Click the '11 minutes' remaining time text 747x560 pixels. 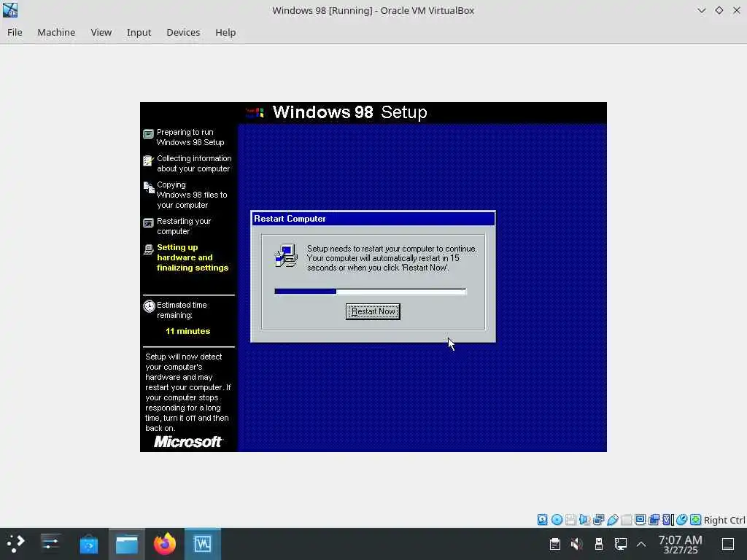187,331
